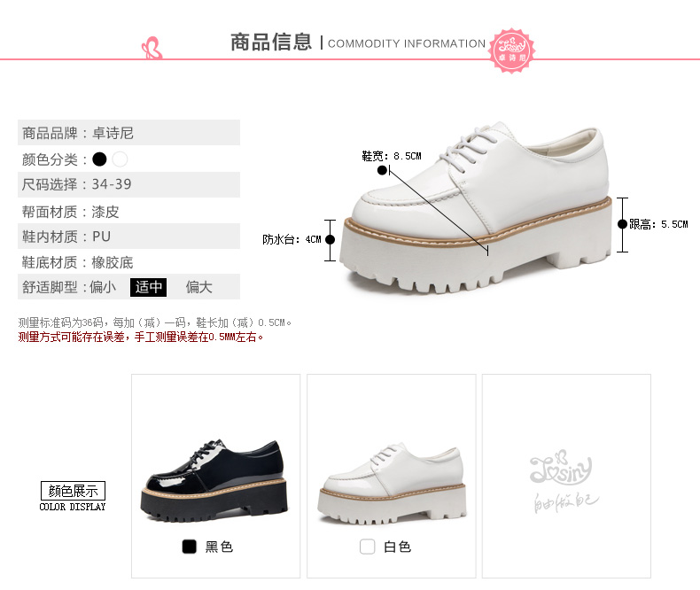Select the black color swatch in 颜色分类
Screen dimensions: 700x590
click(99, 159)
